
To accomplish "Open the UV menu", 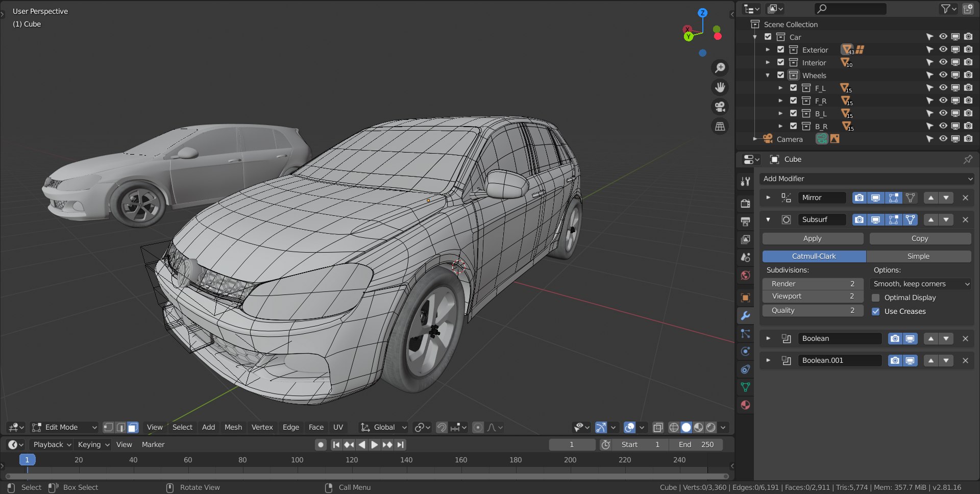I will (338, 427).
